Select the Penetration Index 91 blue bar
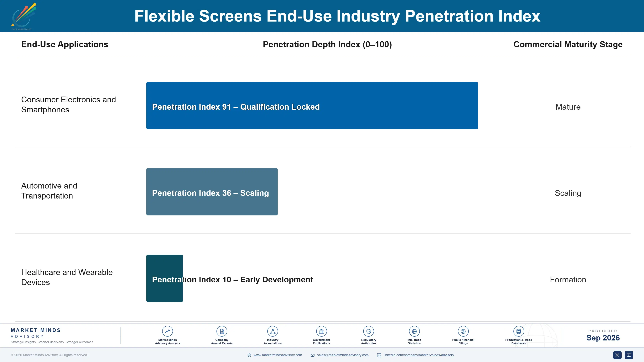This screenshot has height=362, width=644. pyautogui.click(x=312, y=106)
